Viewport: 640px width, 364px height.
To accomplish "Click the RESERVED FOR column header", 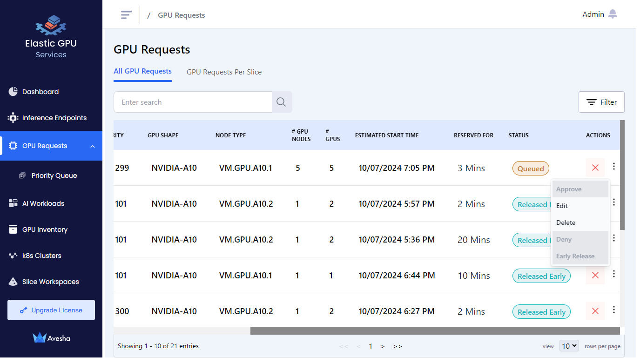I will pos(473,135).
